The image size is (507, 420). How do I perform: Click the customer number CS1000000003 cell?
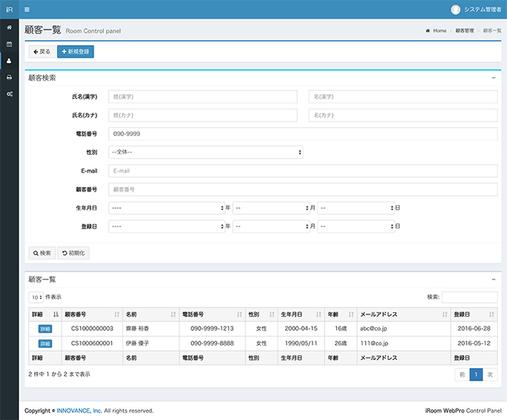[92, 329]
